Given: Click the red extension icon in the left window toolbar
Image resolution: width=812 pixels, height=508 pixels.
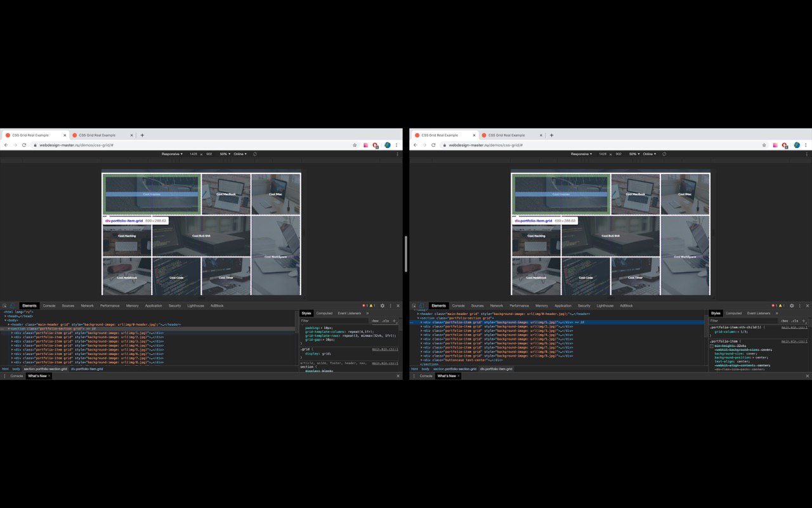Looking at the screenshot, I should coord(376,145).
